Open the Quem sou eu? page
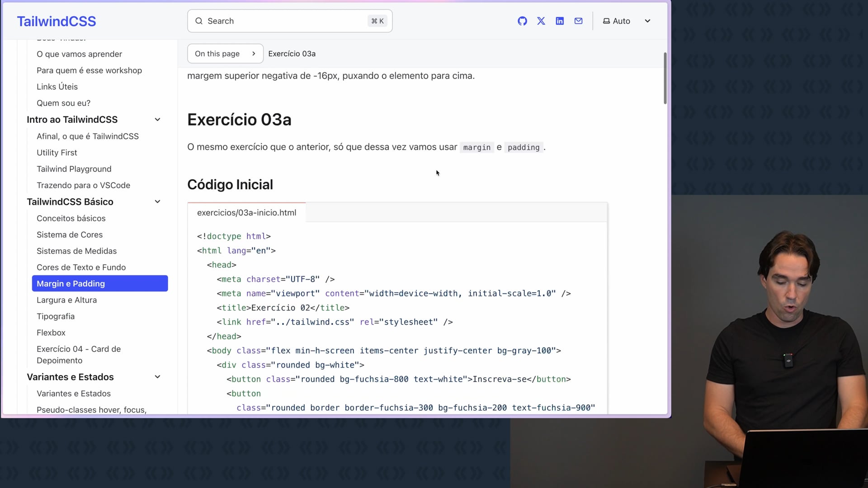Screen dimensions: 868x488 (x=63, y=103)
